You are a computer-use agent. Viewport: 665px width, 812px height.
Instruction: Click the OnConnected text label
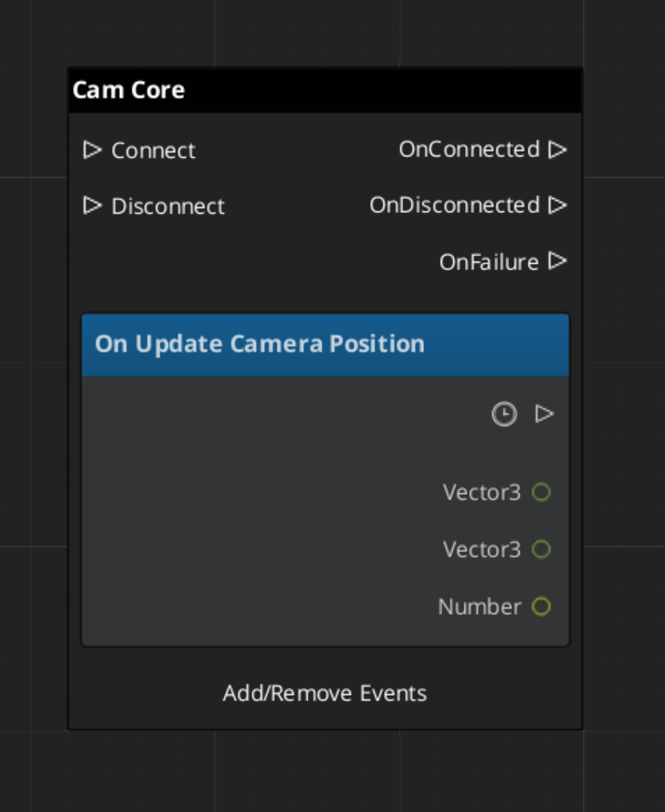[469, 150]
